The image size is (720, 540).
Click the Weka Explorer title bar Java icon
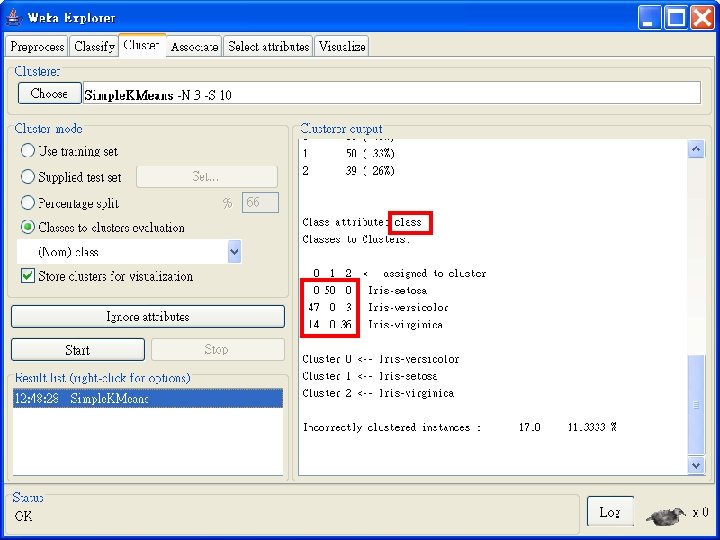click(14, 17)
